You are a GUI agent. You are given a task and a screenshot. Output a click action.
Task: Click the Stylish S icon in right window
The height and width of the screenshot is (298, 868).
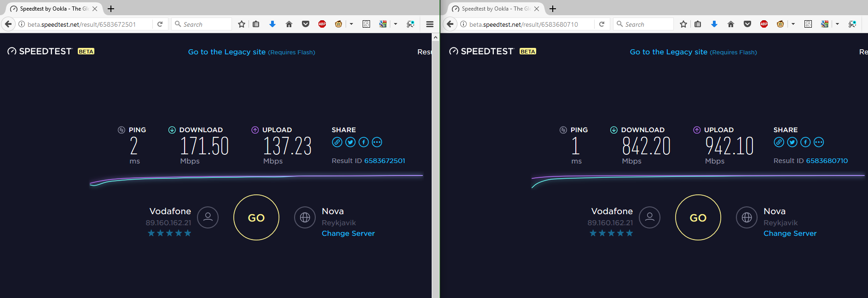[808, 24]
